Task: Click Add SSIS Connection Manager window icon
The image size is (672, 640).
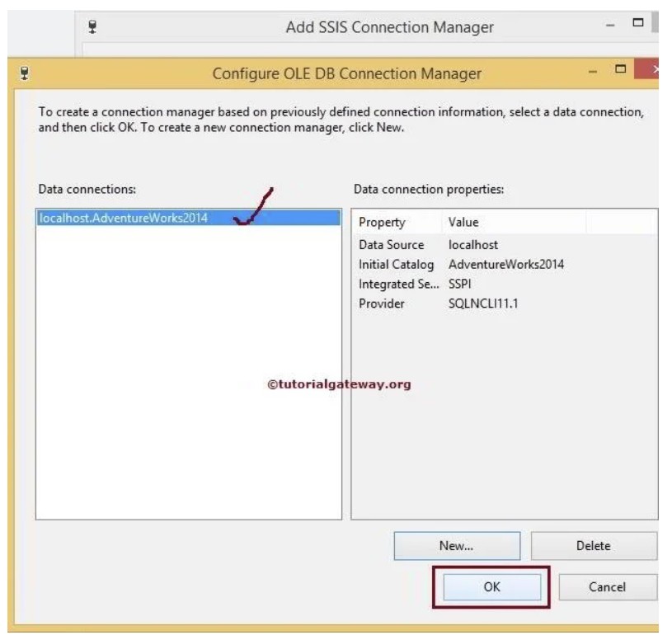Action: coord(92,26)
